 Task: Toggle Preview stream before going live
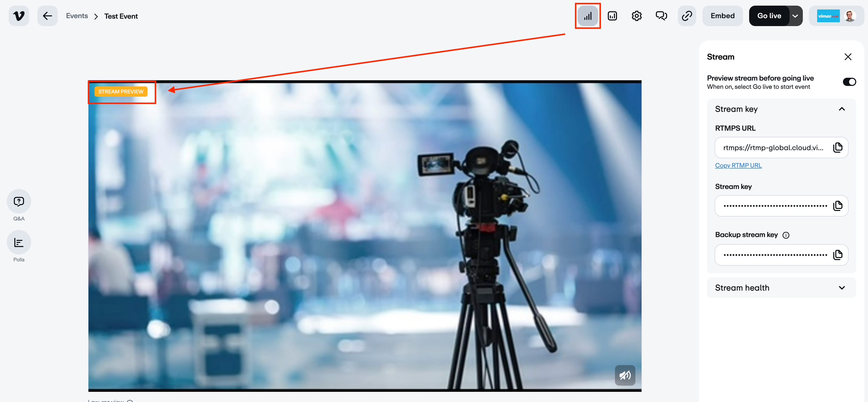click(849, 82)
